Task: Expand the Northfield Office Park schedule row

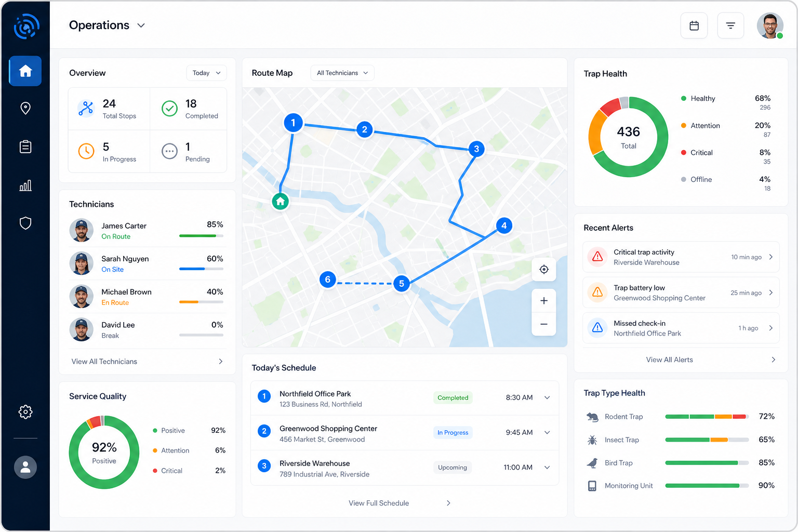Action: 547,397
